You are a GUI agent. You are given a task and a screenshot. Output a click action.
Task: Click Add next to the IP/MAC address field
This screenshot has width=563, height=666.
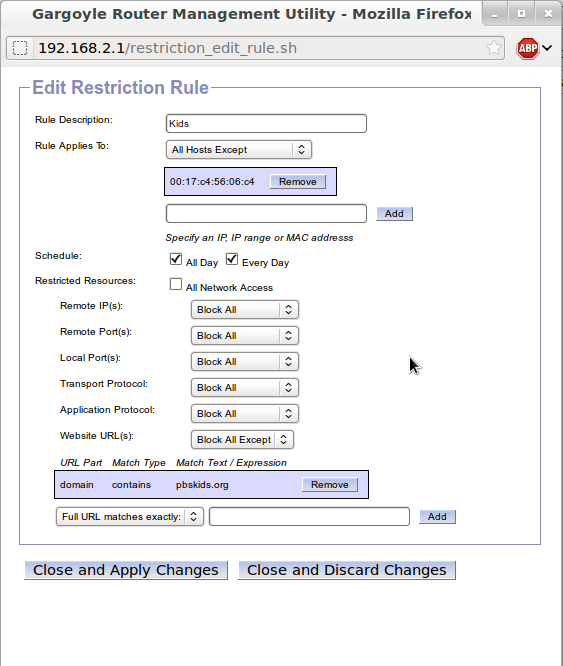click(394, 214)
